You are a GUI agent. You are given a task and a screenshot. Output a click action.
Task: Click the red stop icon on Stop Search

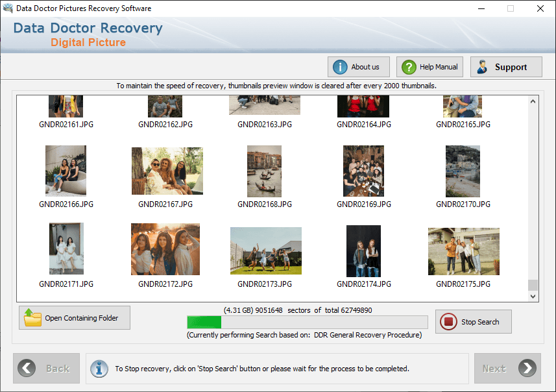tap(448, 322)
